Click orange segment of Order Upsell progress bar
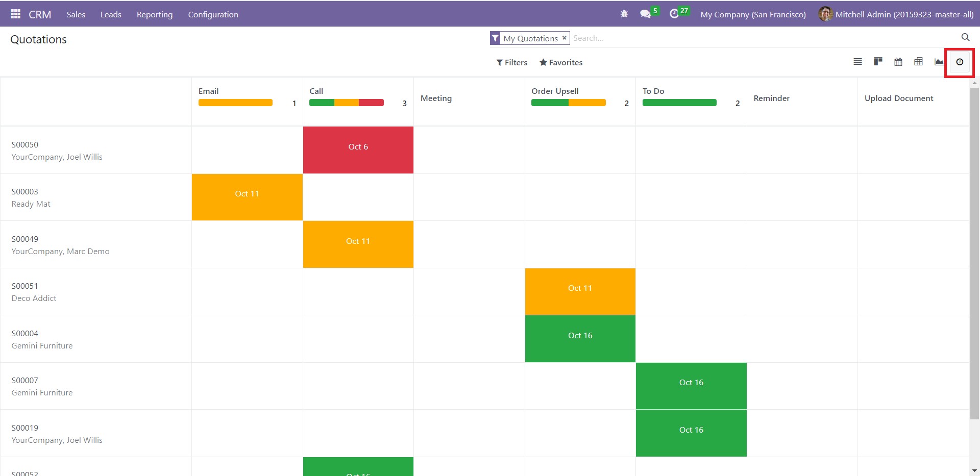The width and height of the screenshot is (980, 476). pos(587,103)
